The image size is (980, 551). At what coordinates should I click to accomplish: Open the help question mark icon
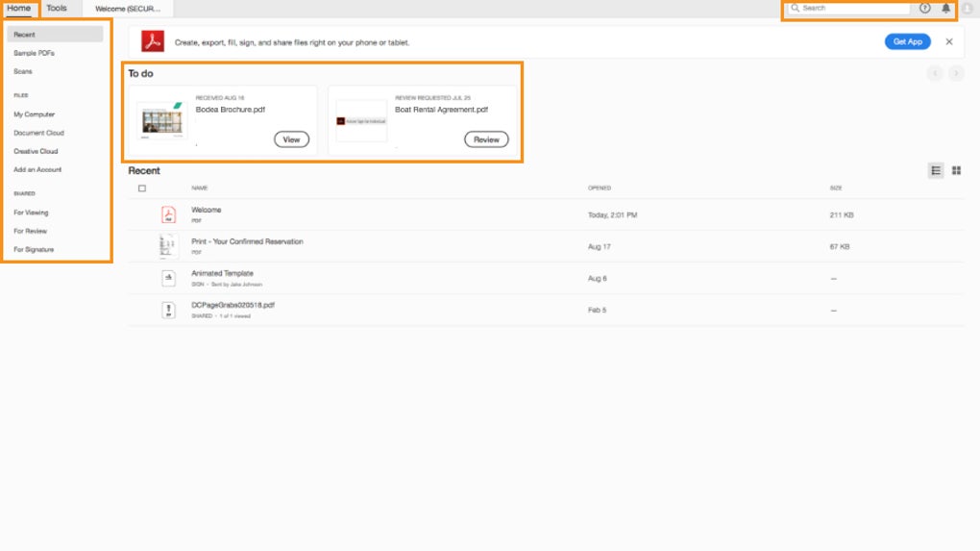[925, 8]
